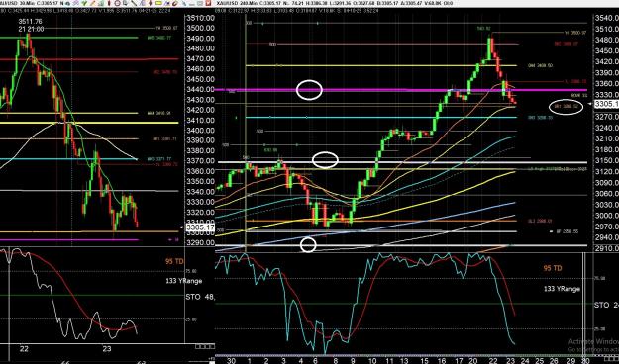This screenshot has width=619, height=364.
Task: Click date 26 on 240 Min time axis
Action: tap(554, 360)
